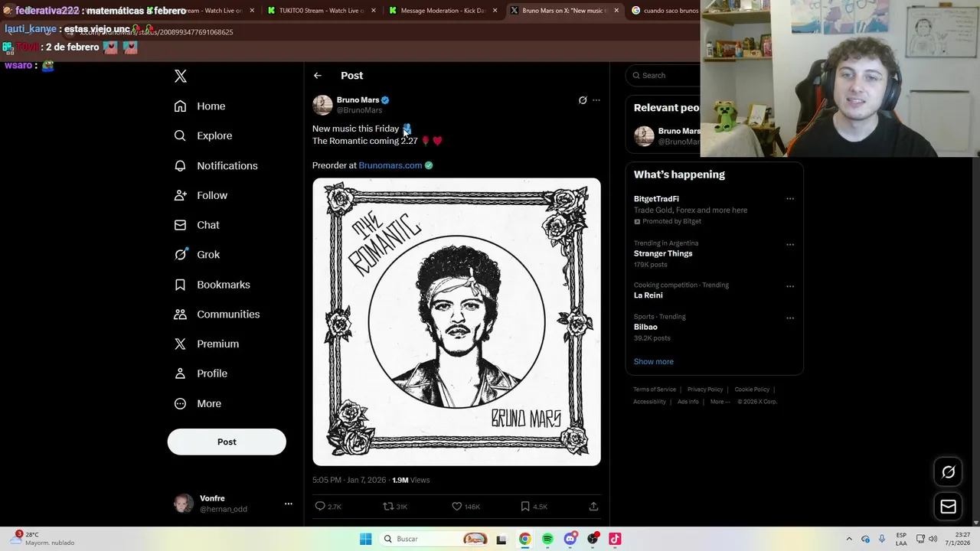Click the X logo in sidebar
Viewport: 980px width, 551px height.
click(181, 76)
